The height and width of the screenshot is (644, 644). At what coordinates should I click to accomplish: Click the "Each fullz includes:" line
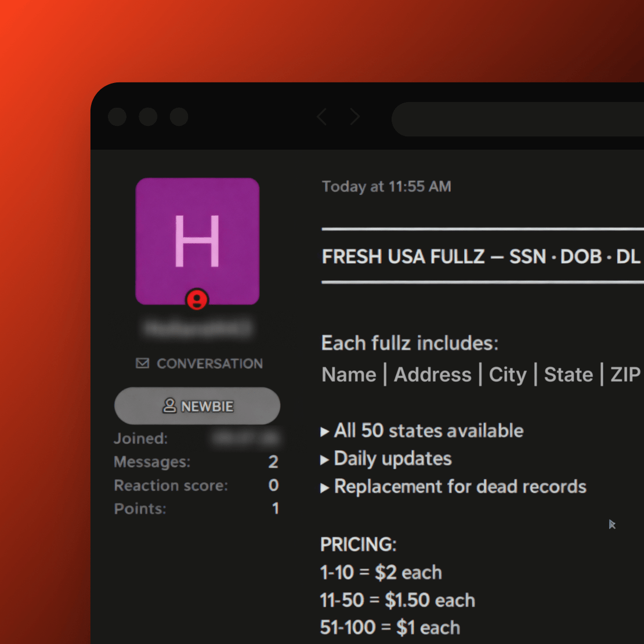[410, 343]
